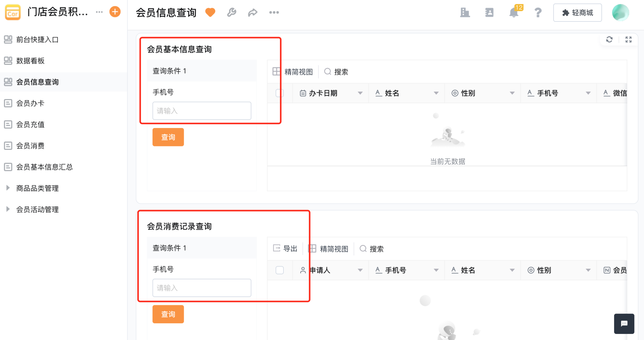Open search for the 会员基本信息 table
This screenshot has height=340, width=644.
pos(336,71)
